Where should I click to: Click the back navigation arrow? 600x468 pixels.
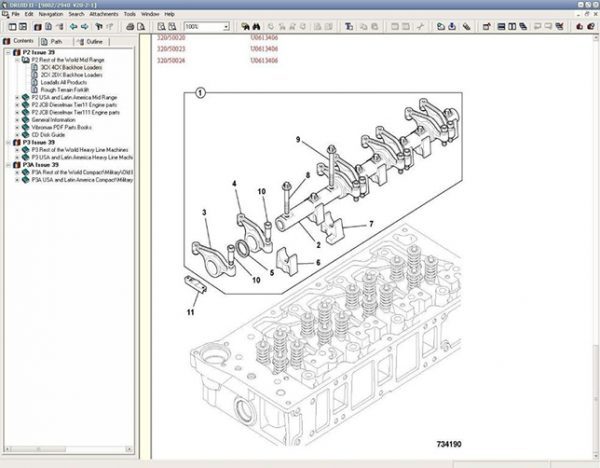73,27
